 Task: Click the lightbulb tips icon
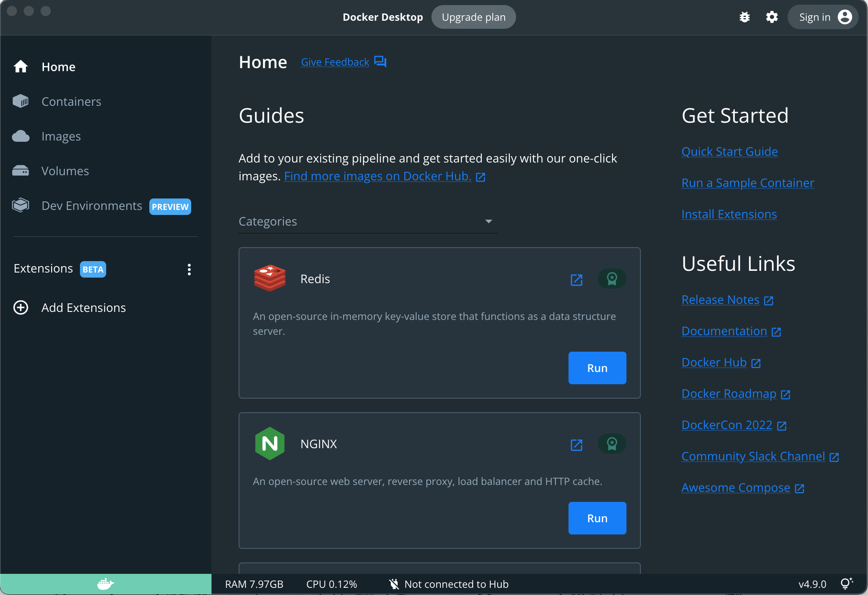tap(846, 584)
